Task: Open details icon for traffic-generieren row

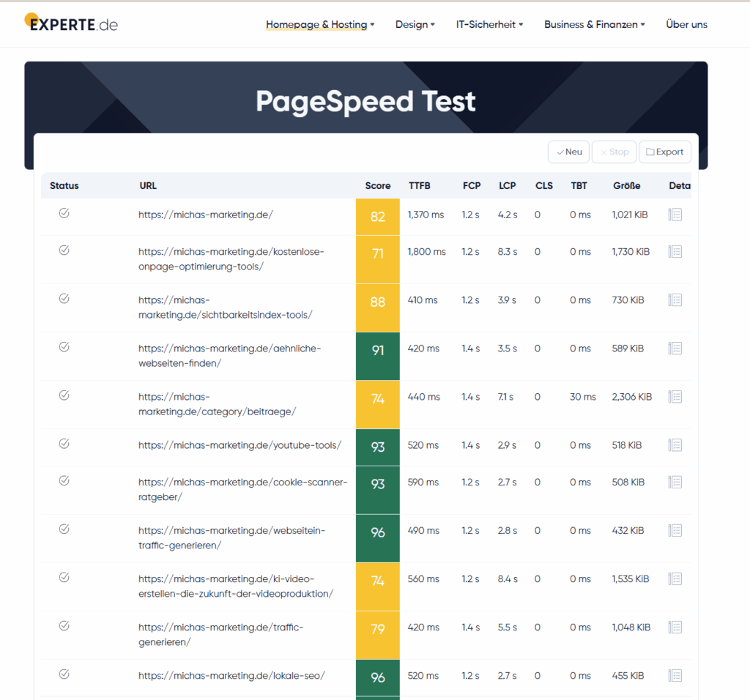Action: [x=675, y=628]
